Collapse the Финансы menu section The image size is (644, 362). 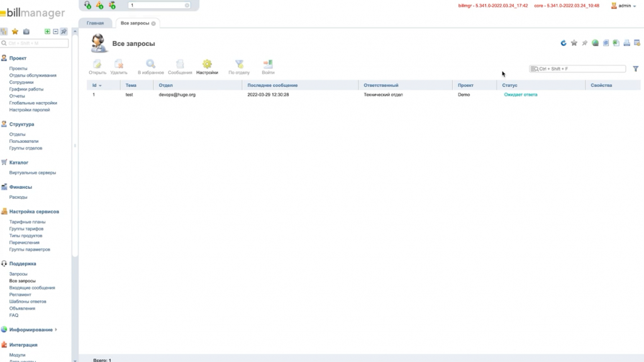[x=21, y=187]
